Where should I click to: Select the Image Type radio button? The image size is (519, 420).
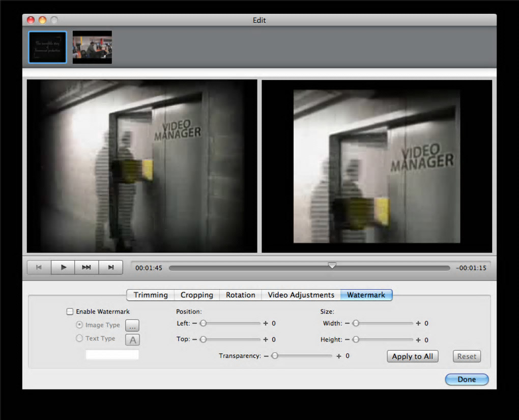tap(79, 325)
